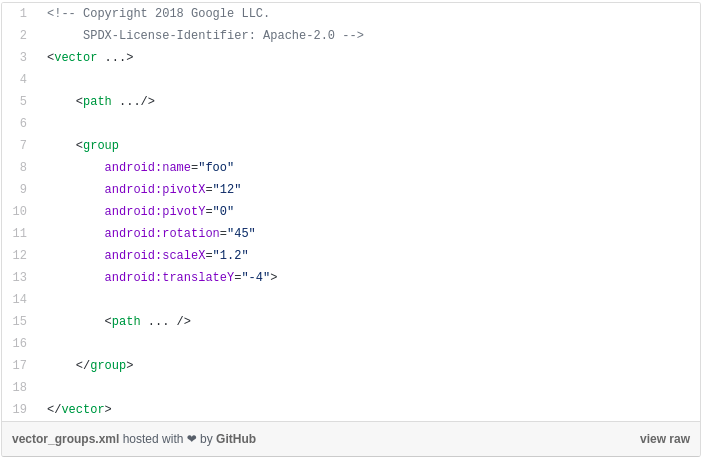This screenshot has height=459, width=702.
Task: Click the "foo" name value
Action: click(216, 168)
